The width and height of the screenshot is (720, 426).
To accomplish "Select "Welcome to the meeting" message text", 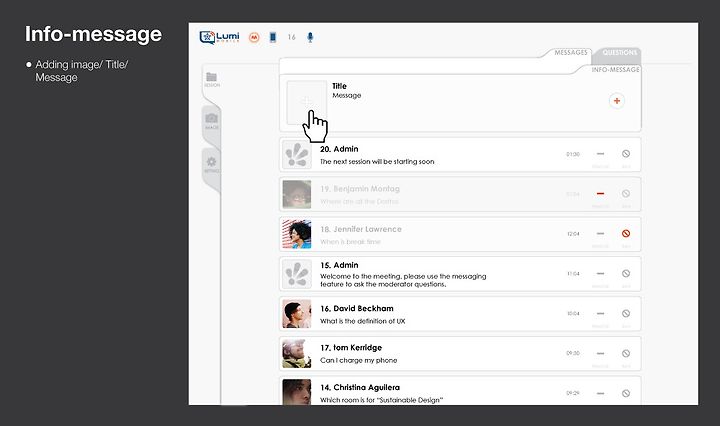I will [403, 280].
